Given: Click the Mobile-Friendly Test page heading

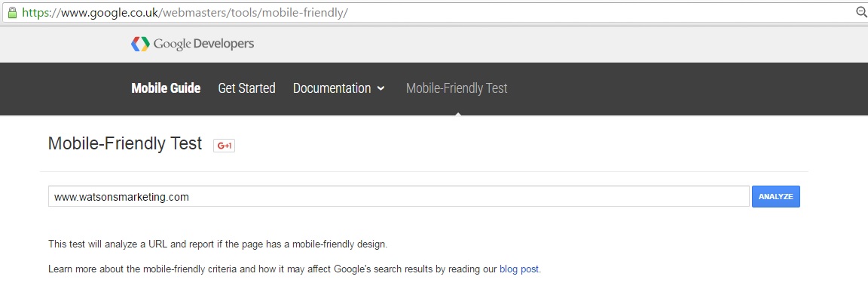Looking at the screenshot, I should [x=125, y=143].
